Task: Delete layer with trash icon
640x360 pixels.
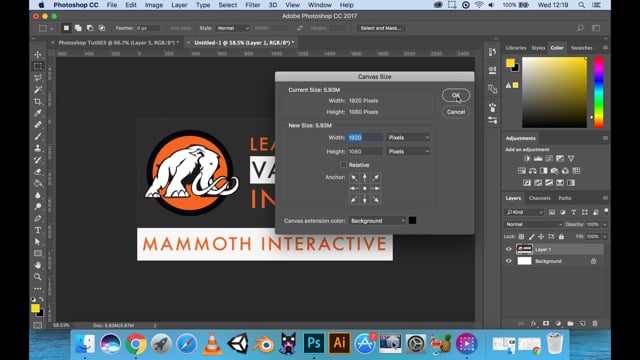Action: tap(595, 323)
